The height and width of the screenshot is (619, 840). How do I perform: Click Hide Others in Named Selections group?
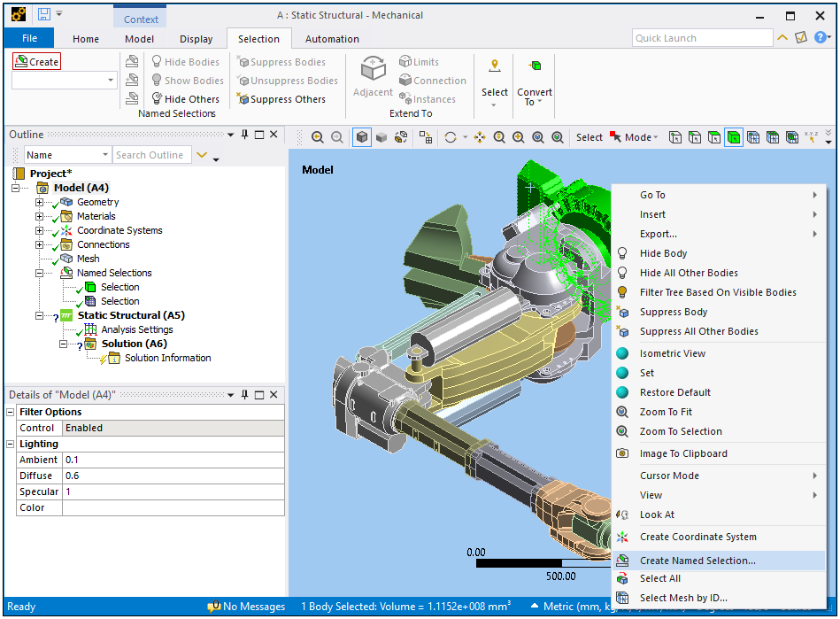click(x=184, y=99)
